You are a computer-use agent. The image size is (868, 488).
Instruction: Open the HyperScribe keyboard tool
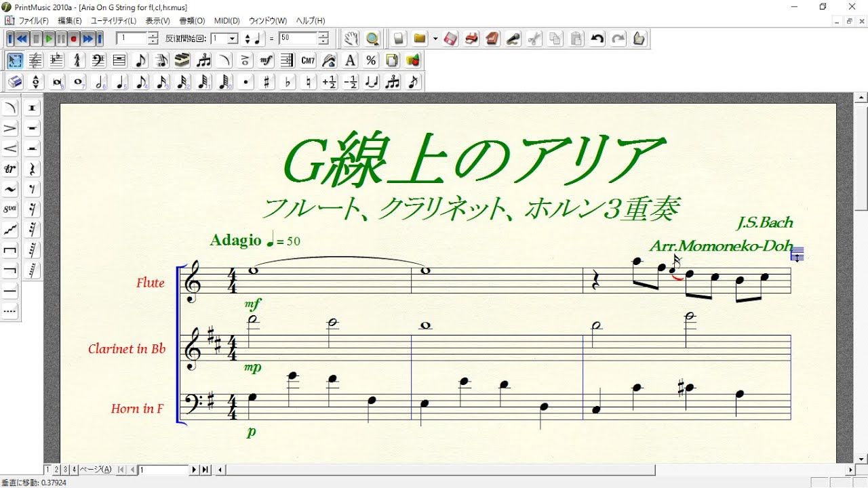pyautogui.click(x=182, y=61)
